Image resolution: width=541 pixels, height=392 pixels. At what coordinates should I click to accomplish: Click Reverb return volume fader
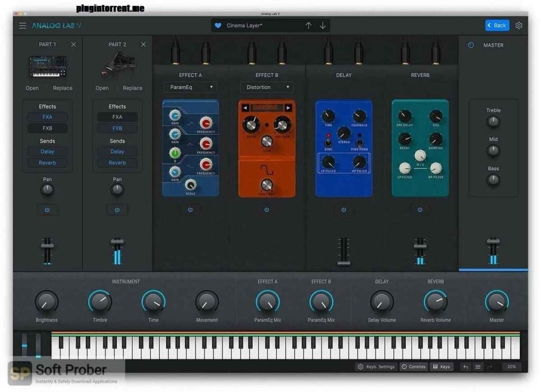(420, 246)
